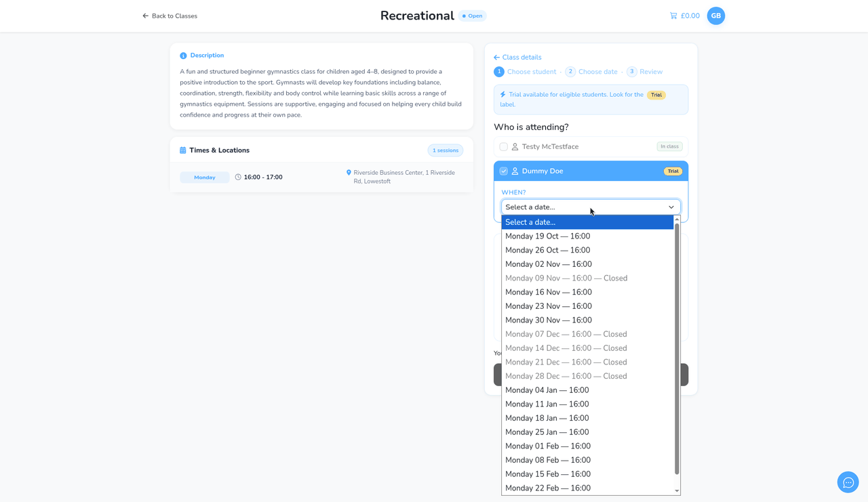Go to the Choose date step
Image resolution: width=868 pixels, height=502 pixels.
click(x=591, y=72)
